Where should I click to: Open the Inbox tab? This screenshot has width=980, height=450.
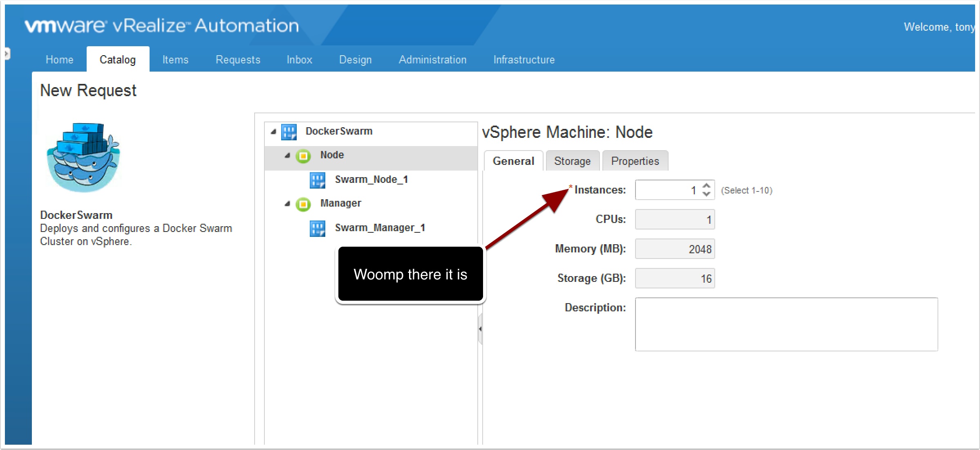tap(300, 60)
